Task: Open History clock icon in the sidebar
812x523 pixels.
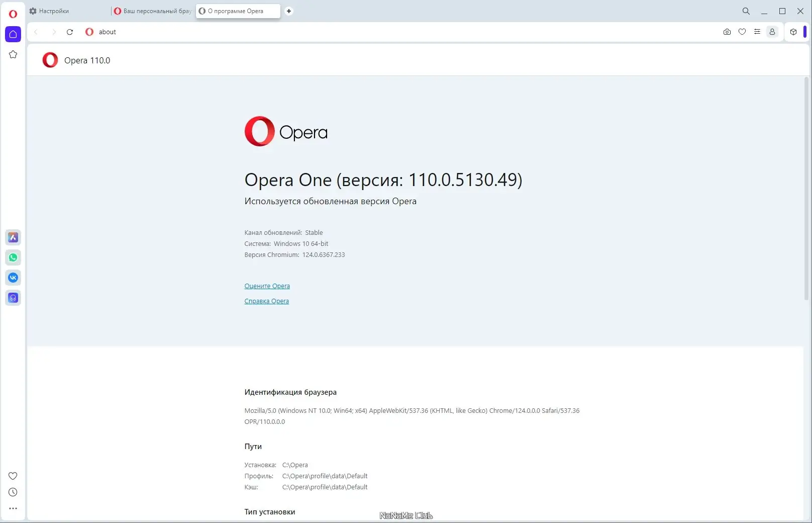Action: coord(13,492)
